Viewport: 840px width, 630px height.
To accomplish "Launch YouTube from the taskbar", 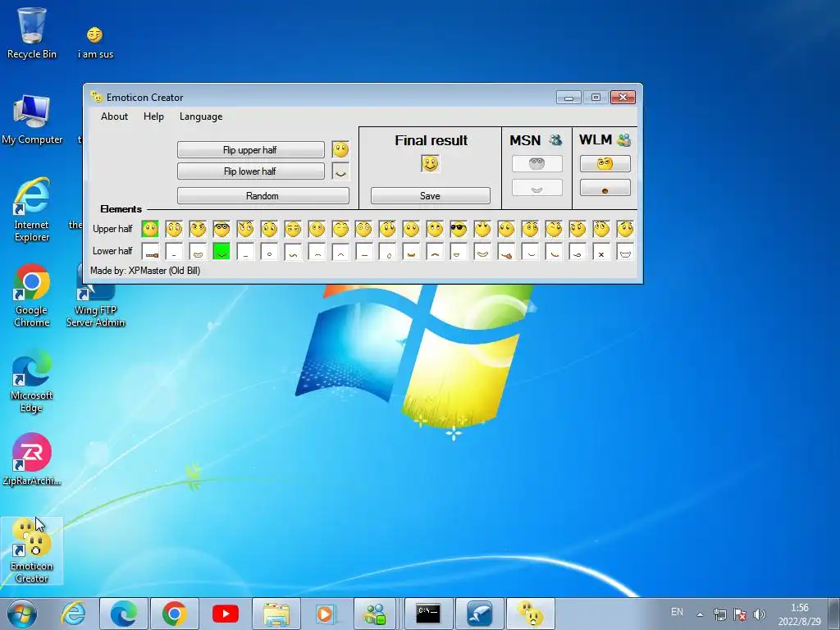I will pyautogui.click(x=225, y=614).
